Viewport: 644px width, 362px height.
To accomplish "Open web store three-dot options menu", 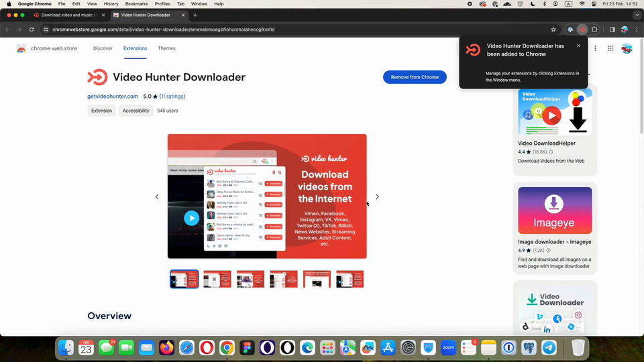I will pos(595,48).
